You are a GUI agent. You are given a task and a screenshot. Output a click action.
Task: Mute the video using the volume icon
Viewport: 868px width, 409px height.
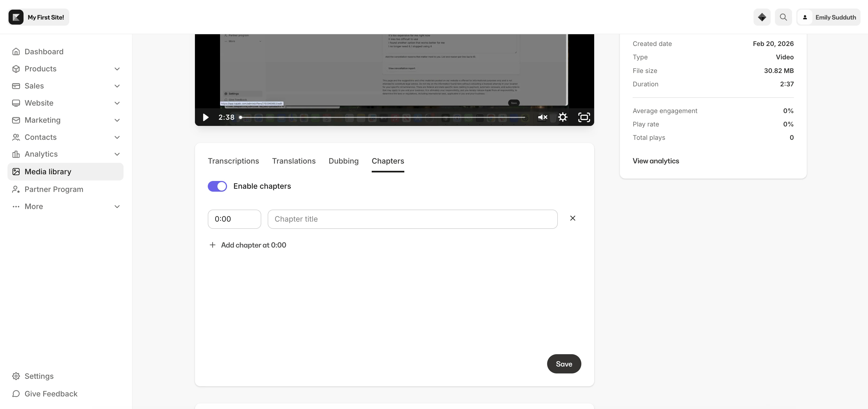pyautogui.click(x=543, y=117)
